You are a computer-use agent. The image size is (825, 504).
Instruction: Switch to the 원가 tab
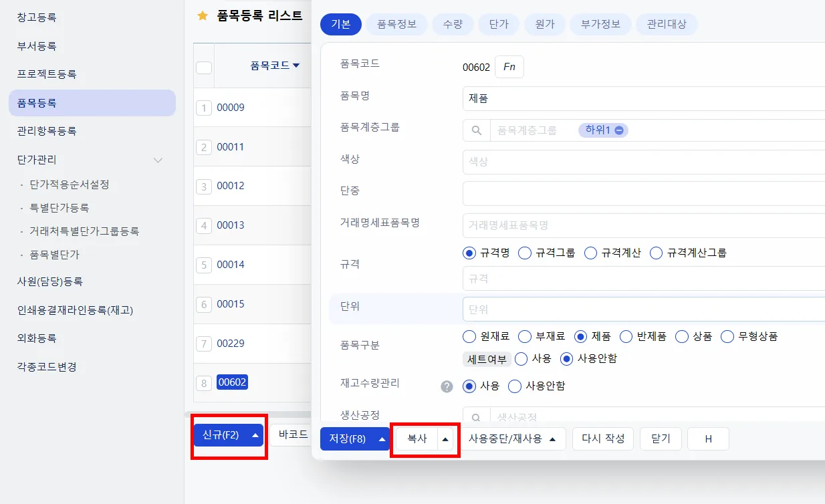click(x=544, y=25)
